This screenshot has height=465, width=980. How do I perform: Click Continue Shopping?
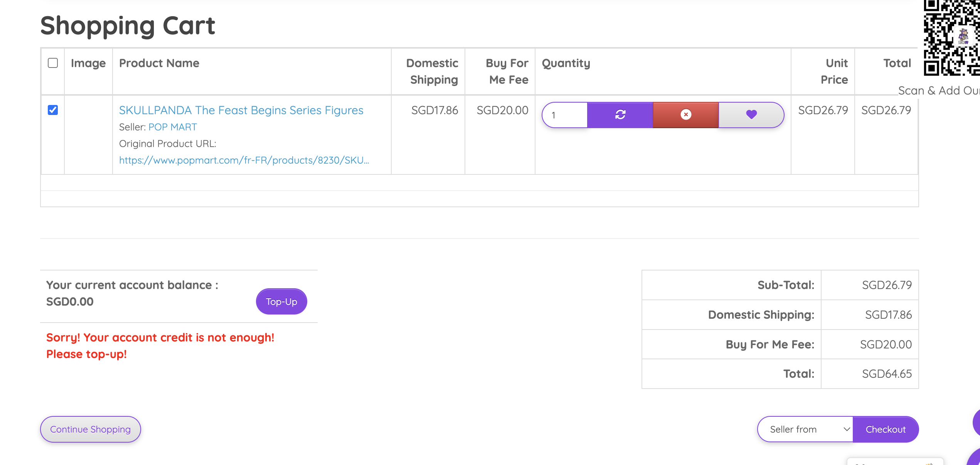(91, 429)
